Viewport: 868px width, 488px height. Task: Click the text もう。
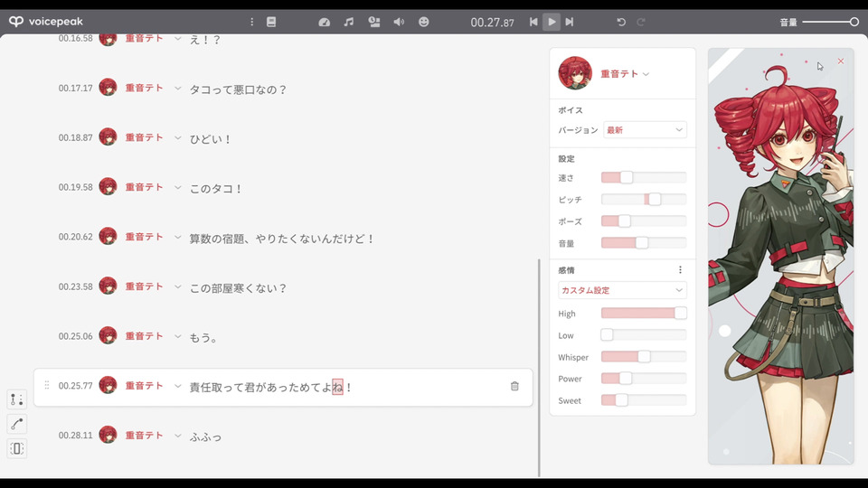pyautogui.click(x=203, y=337)
